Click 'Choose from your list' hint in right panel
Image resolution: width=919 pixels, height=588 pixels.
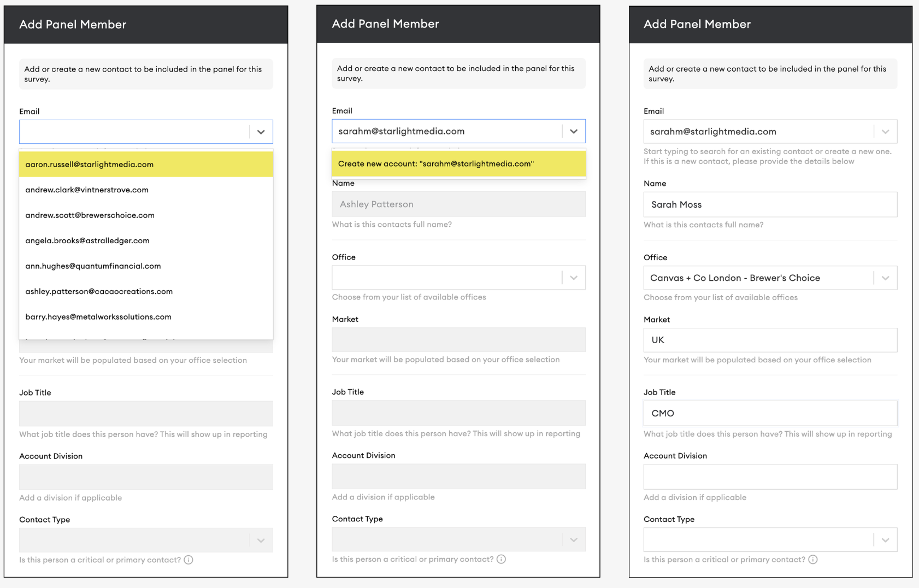[721, 297]
